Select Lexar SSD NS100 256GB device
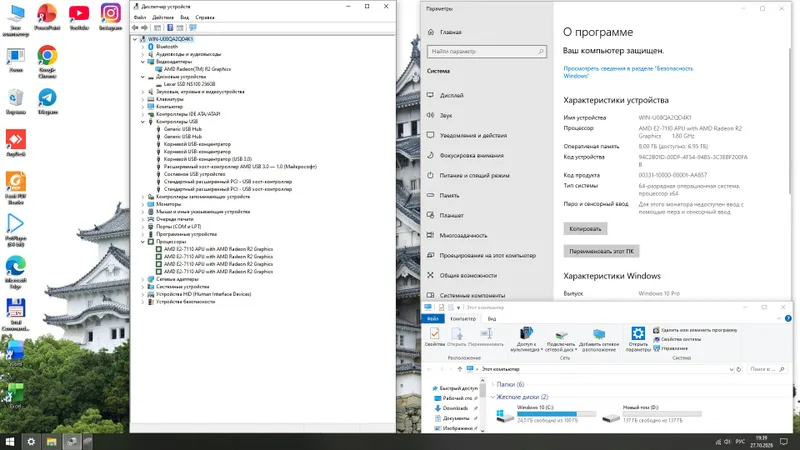Image resolution: width=800 pixels, height=450 pixels. click(x=189, y=84)
